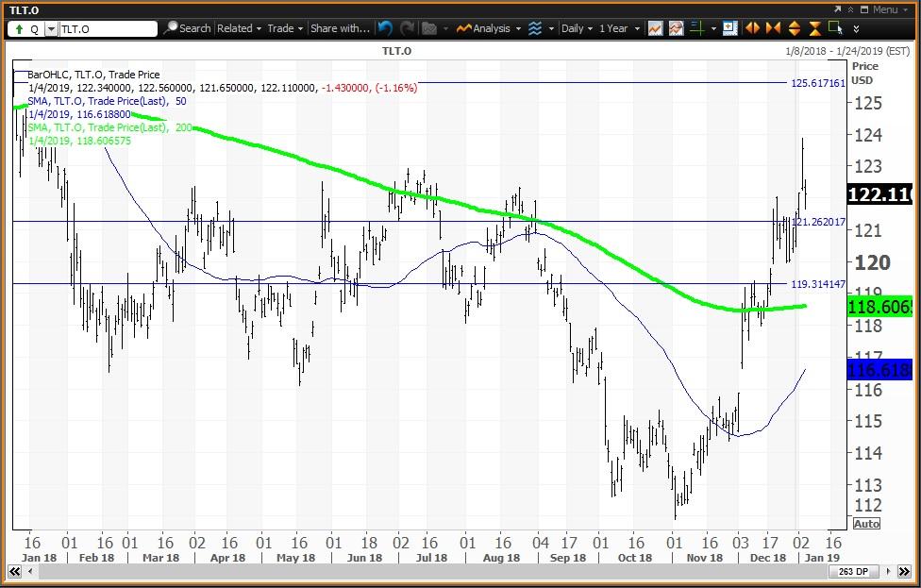Click the 121.262017 horizontal level label
Viewport: 921px width, 588px height.
pyautogui.click(x=818, y=222)
